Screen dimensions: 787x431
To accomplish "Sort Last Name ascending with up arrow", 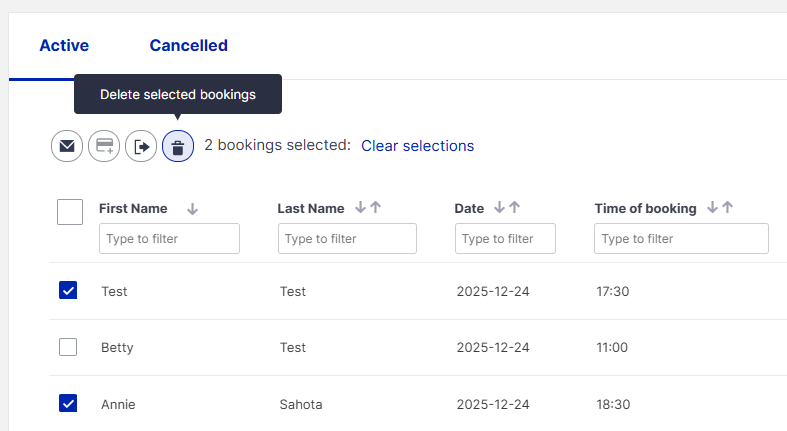I will (x=375, y=208).
